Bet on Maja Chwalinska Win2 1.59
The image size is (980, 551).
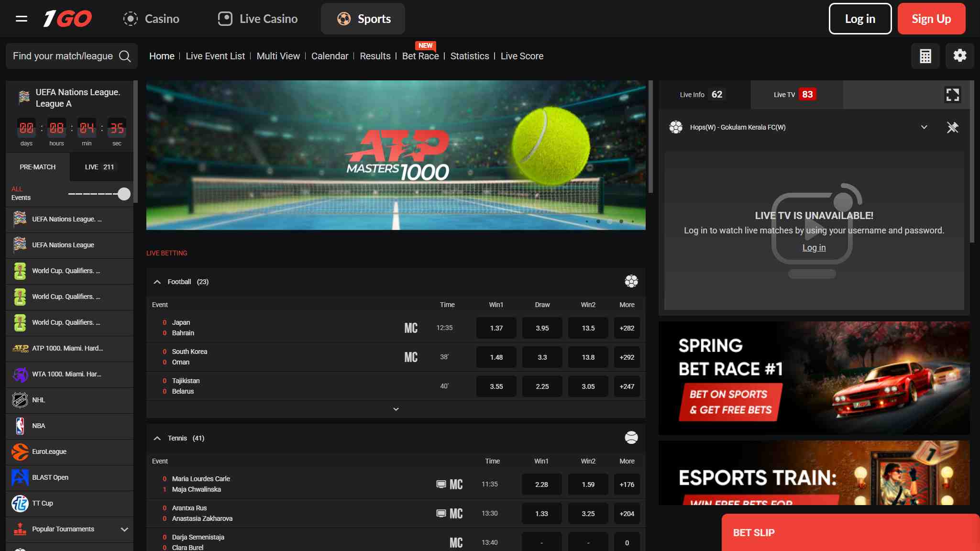(588, 485)
